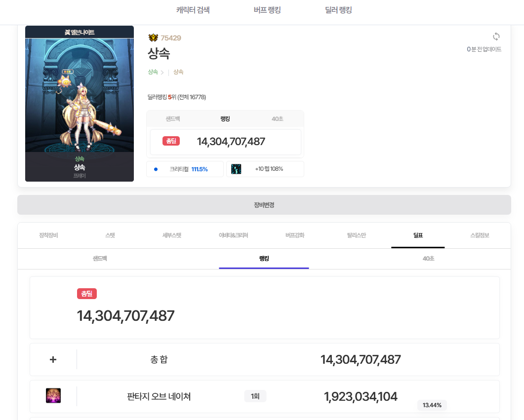Click the breadcrumb chevron after 상속
524x420 pixels.
162,72
